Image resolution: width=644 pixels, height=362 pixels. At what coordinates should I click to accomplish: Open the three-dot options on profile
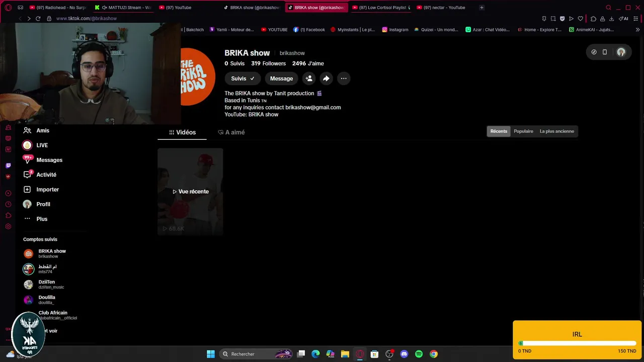coord(344,78)
